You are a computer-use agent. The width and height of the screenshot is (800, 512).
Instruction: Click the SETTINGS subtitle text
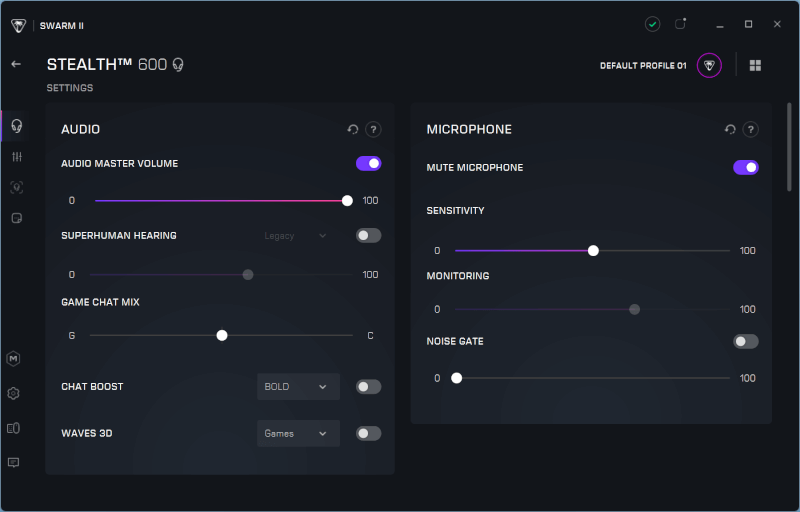(70, 88)
